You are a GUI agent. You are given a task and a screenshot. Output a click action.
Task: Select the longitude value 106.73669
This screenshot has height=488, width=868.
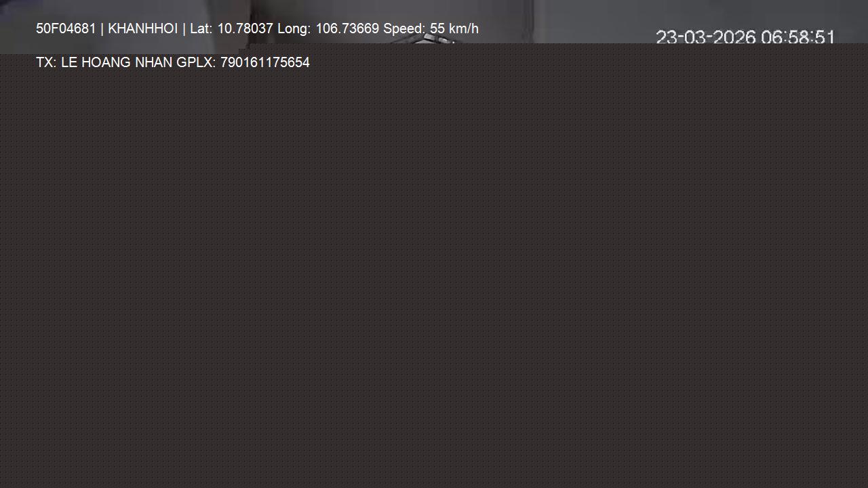click(x=347, y=28)
